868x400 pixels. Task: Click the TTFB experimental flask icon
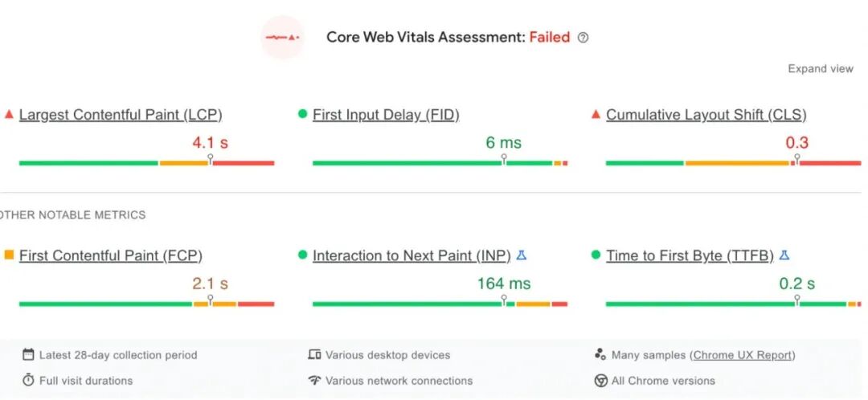tap(784, 255)
